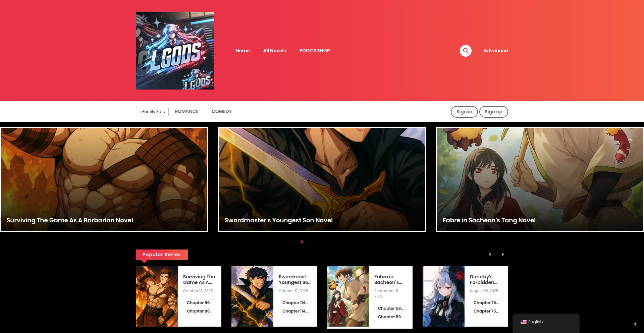This screenshot has height=333, width=644.
Task: Click the Popular Series heading
Action: 162,255
